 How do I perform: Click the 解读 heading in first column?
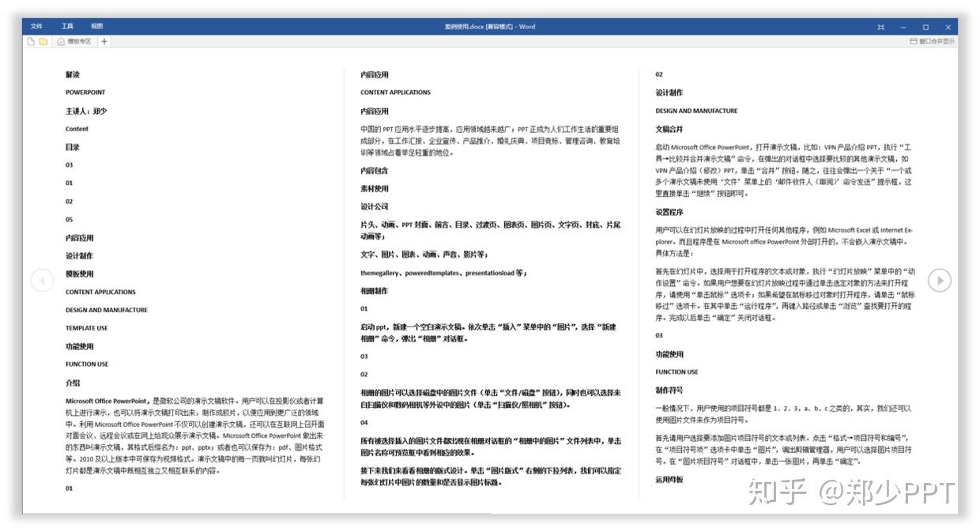(73, 74)
